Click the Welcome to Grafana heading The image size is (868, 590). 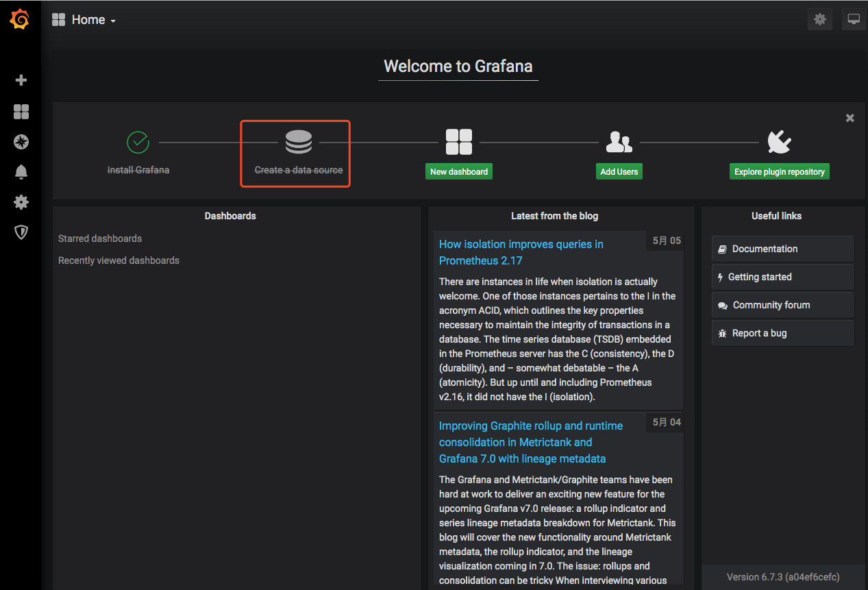pyautogui.click(x=458, y=66)
